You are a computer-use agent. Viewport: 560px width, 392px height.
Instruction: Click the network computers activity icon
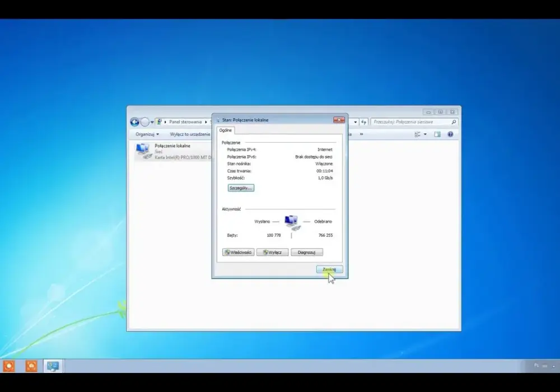tap(292, 222)
